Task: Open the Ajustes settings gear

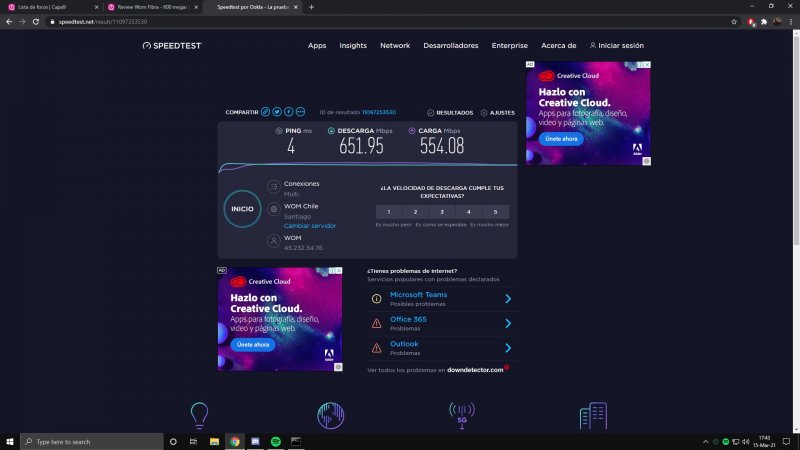Action: pos(484,113)
